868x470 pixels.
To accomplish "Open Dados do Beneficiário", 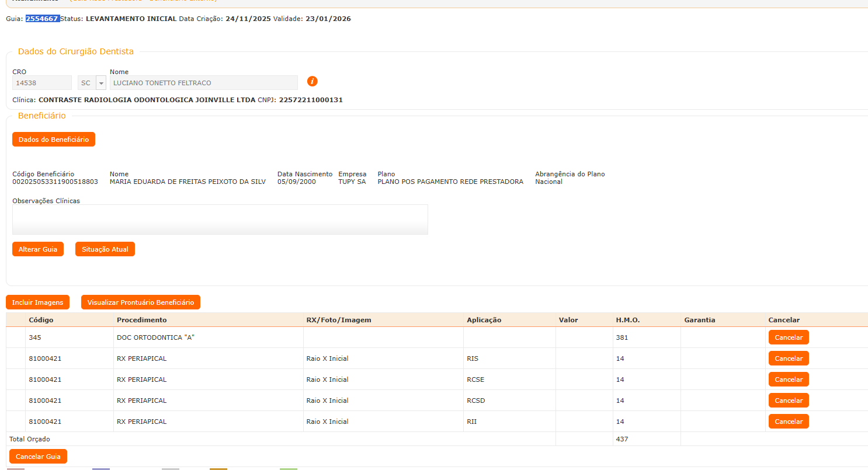I will (x=53, y=140).
